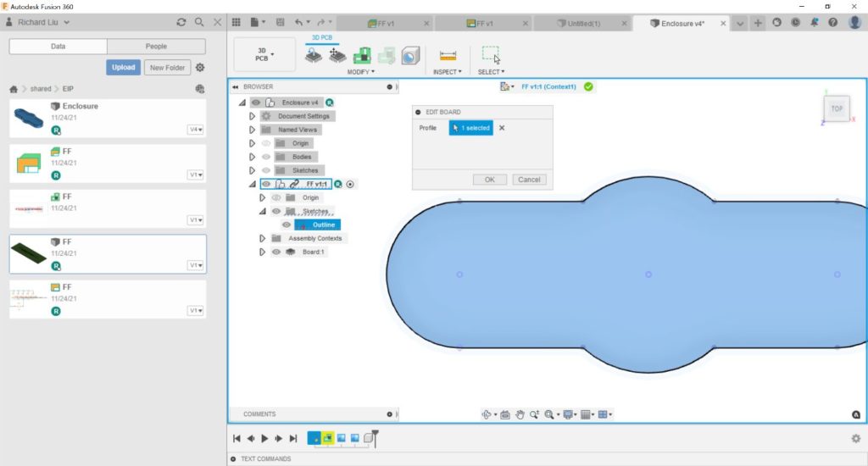Open timeline settings gear
Viewport: 868px width, 466px height.
[x=855, y=438]
